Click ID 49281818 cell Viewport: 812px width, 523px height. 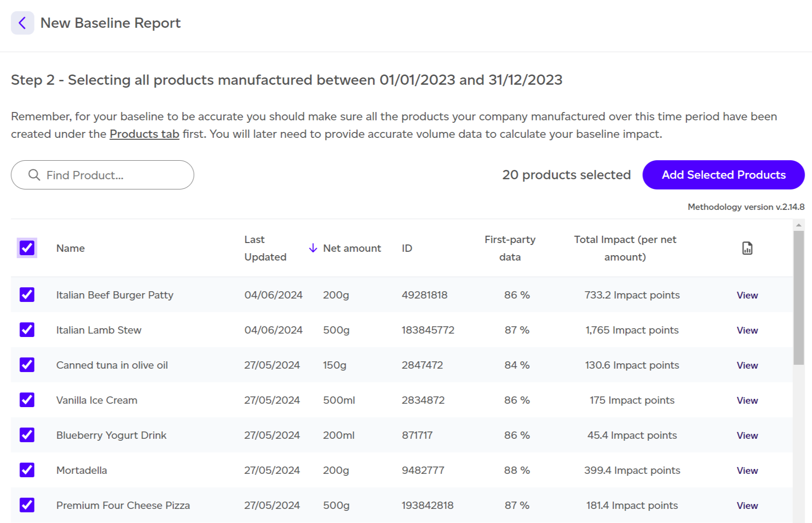coord(425,295)
